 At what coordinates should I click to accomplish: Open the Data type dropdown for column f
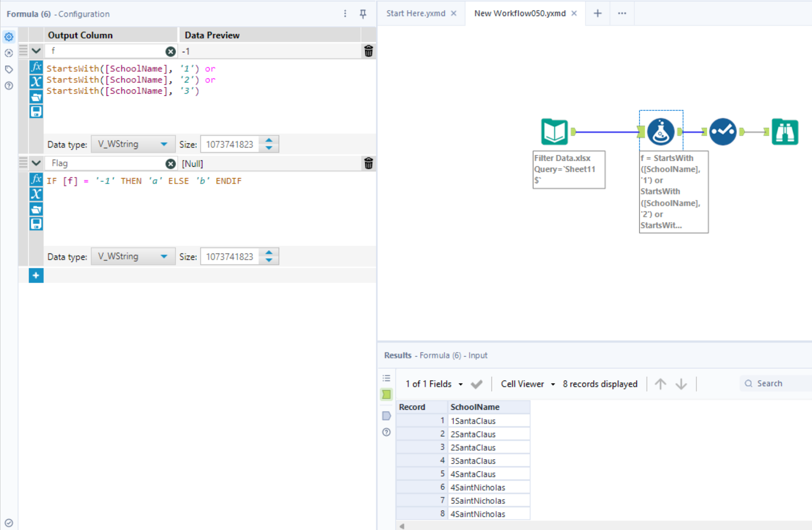click(x=133, y=144)
